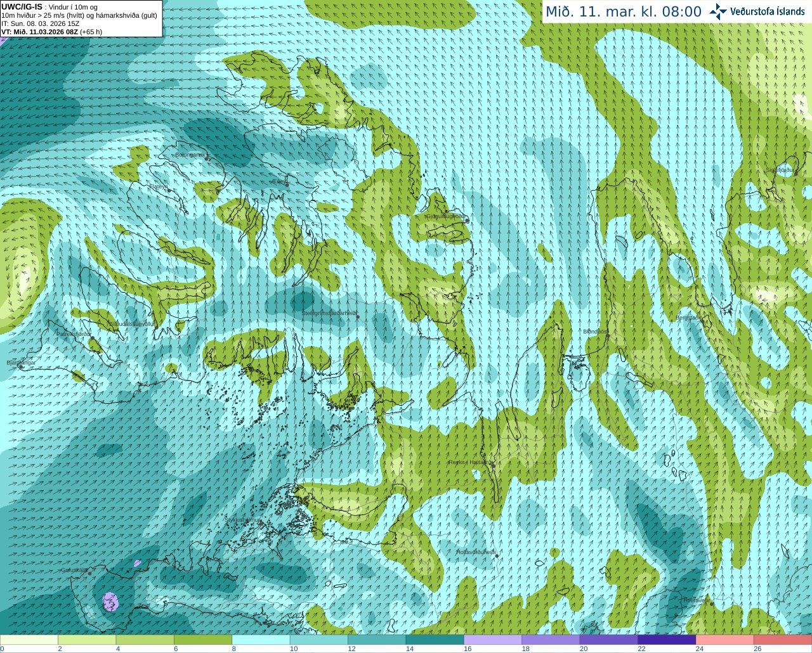Screen dimensions: 812x653
Task: Click the '10m hviður > 25 m/s' legend line
Action: click(79, 15)
